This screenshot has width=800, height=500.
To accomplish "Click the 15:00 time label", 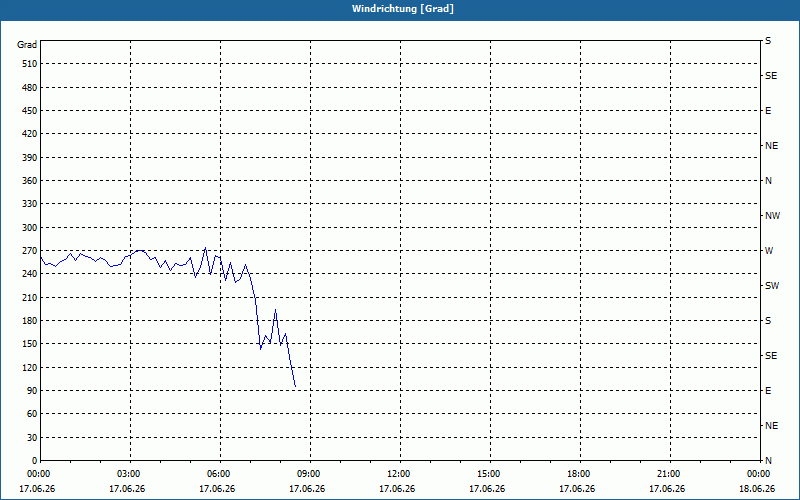I will pyautogui.click(x=489, y=474).
